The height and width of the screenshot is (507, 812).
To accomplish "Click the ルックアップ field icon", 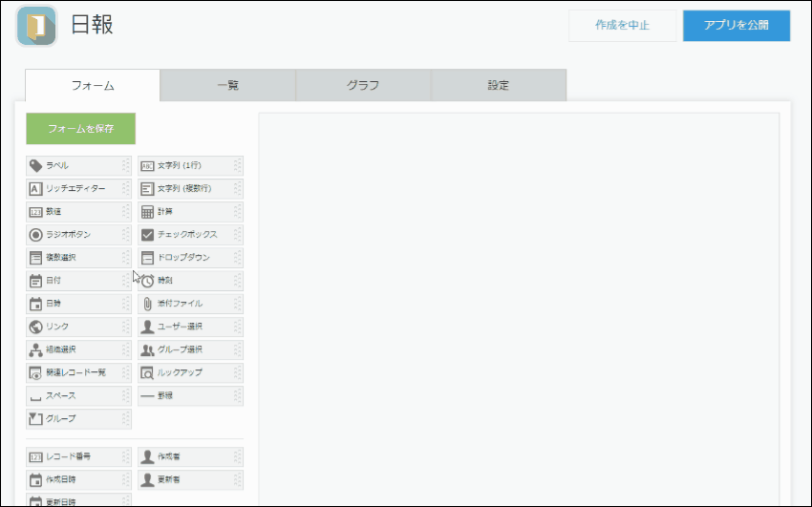I will [x=147, y=372].
